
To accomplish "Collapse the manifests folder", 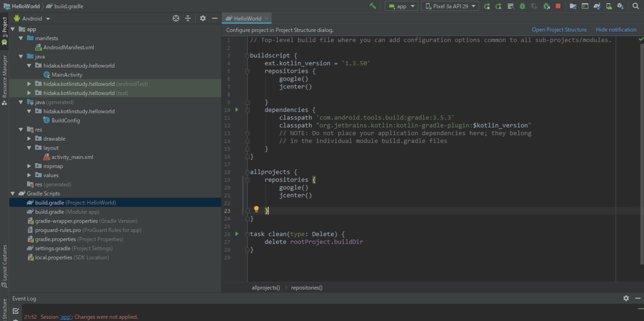I will point(21,39).
